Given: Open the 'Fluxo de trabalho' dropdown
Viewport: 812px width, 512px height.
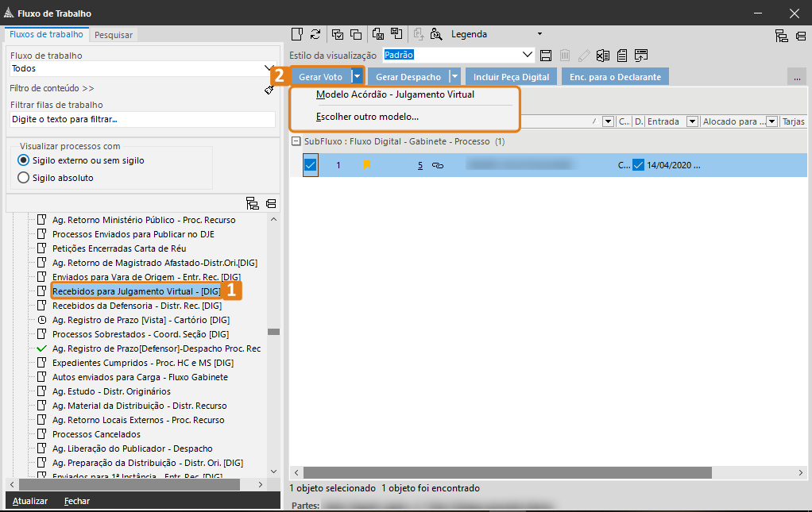Looking at the screenshot, I should [268, 69].
